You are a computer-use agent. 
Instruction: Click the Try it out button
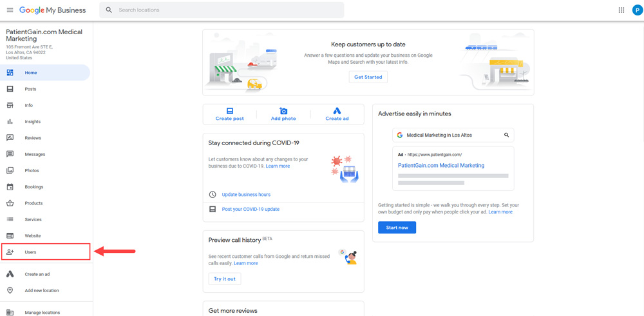(225, 279)
